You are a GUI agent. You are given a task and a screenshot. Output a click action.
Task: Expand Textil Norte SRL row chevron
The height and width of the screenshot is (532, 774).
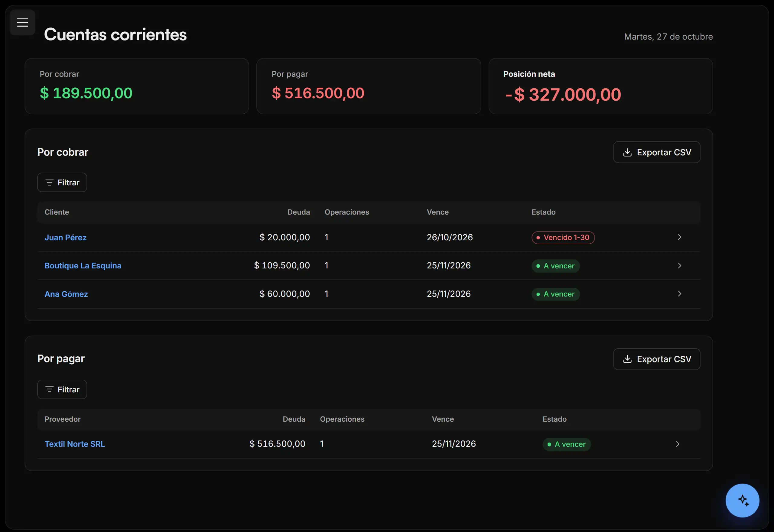pos(677,444)
